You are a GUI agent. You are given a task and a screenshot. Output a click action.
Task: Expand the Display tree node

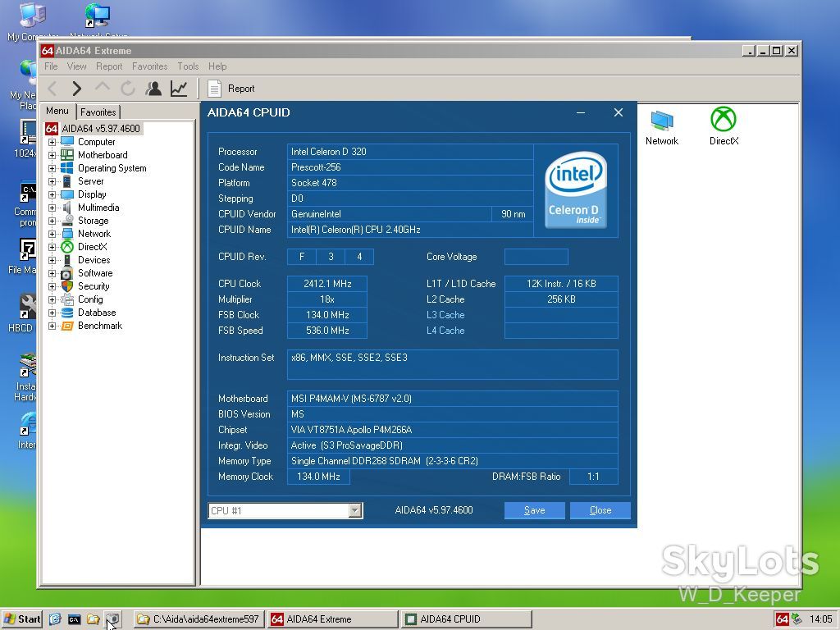[52, 194]
